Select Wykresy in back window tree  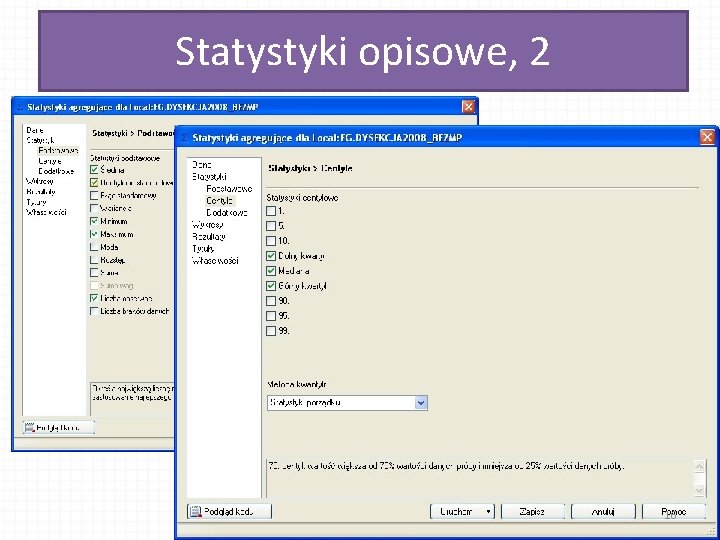[39, 181]
